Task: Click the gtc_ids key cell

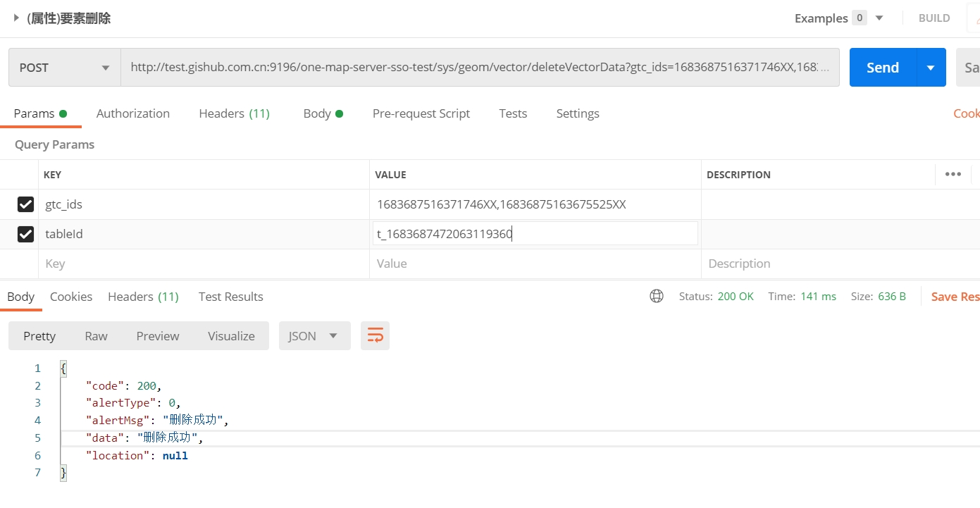Action: pos(204,204)
